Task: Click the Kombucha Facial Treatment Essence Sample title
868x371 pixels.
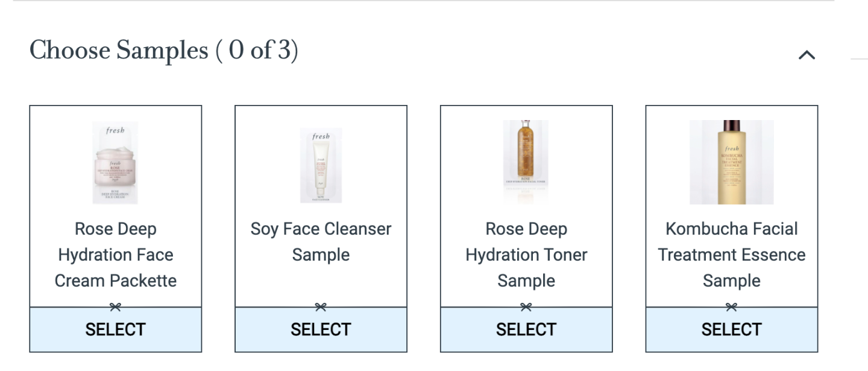Action: [x=732, y=255]
